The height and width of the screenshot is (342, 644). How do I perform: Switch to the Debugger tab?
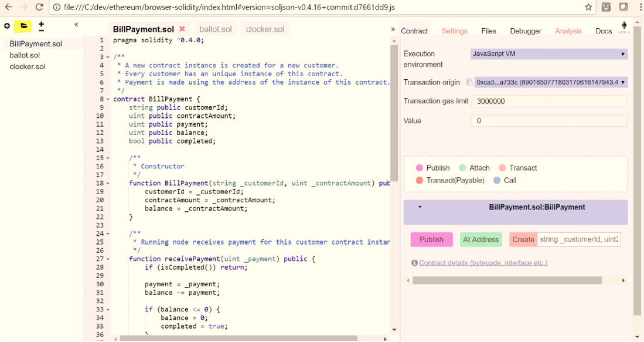coord(526,31)
